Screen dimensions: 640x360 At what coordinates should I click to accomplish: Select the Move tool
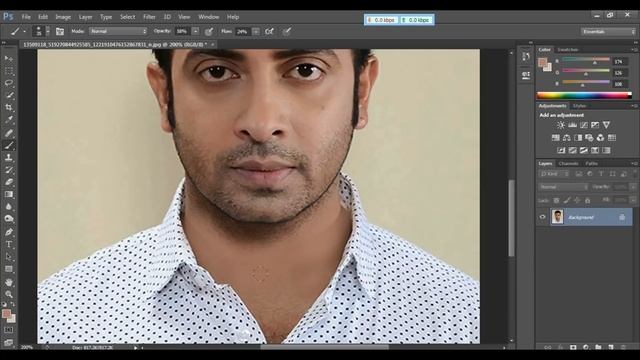tap(9, 59)
